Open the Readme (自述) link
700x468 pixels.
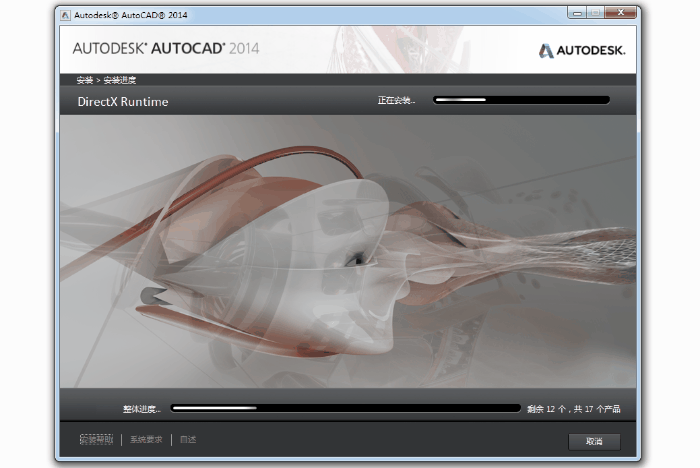188,439
